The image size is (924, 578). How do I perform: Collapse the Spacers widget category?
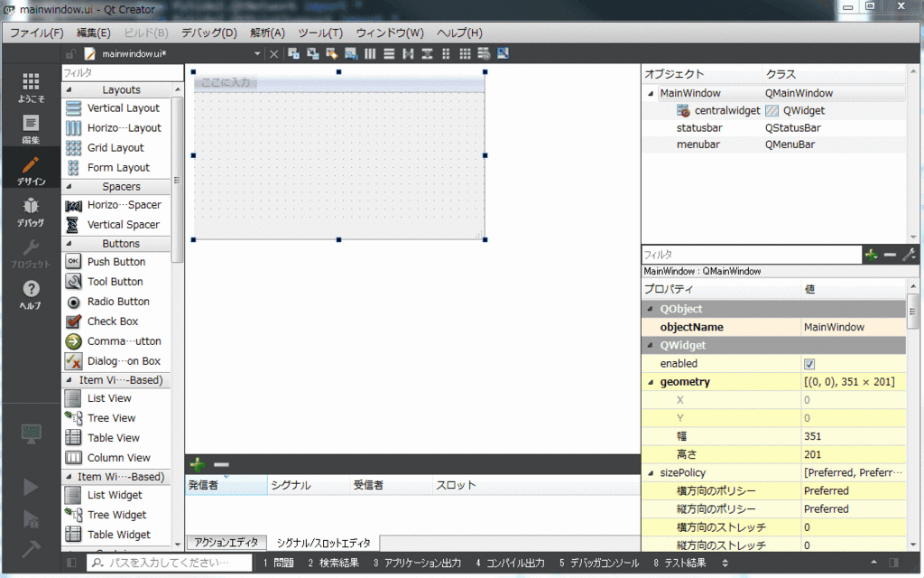(x=69, y=186)
